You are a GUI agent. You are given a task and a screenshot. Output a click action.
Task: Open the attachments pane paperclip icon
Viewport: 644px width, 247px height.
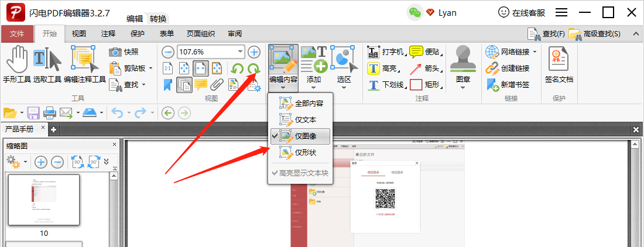point(217,84)
